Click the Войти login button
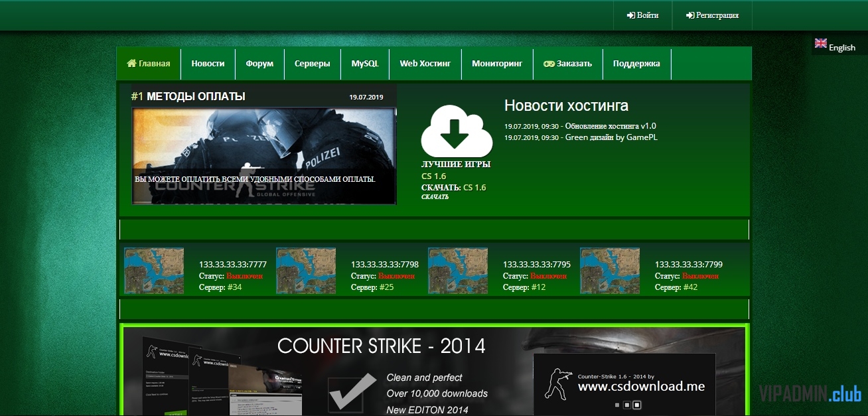868x416 pixels. pos(642,15)
